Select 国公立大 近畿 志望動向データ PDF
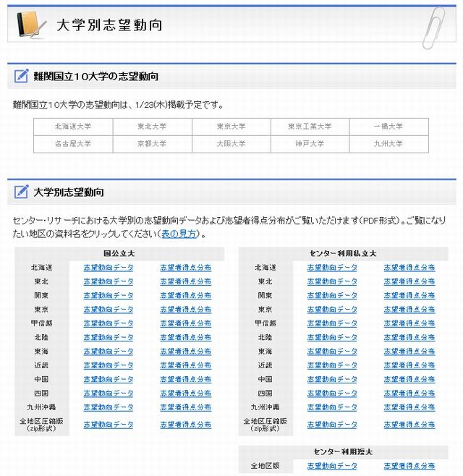 pos(109,365)
